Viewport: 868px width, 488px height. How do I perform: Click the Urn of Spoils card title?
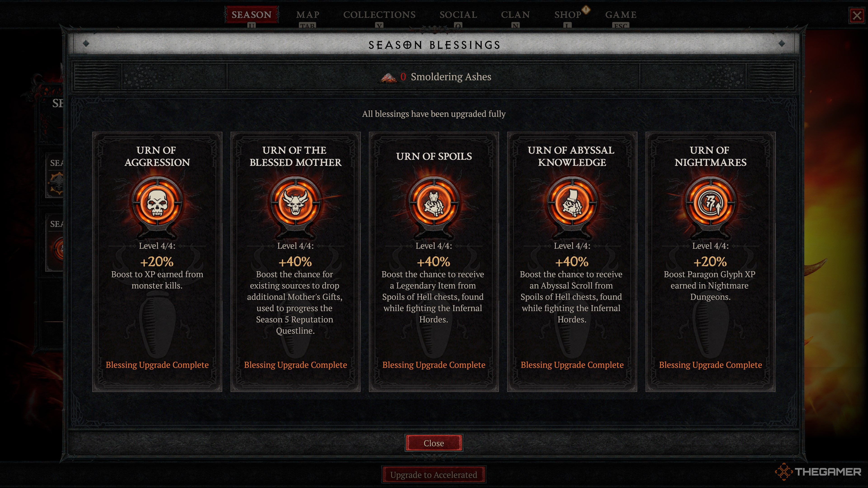[x=434, y=156]
